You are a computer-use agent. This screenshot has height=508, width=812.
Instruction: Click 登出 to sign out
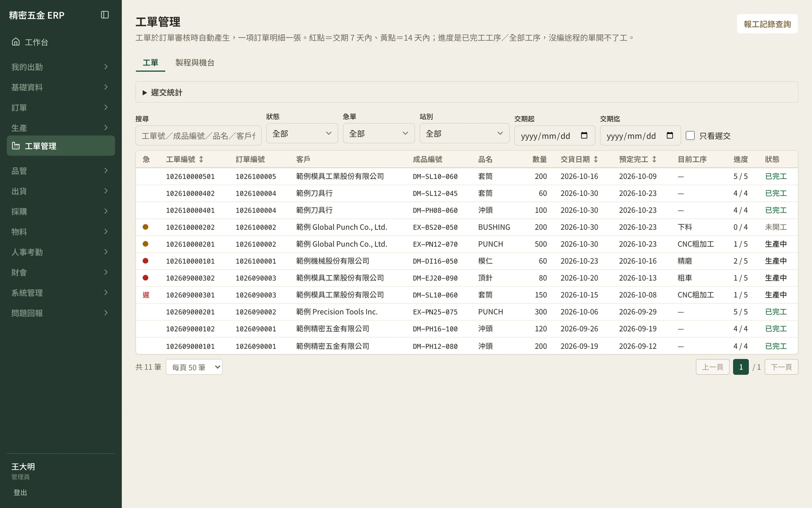[x=20, y=492]
